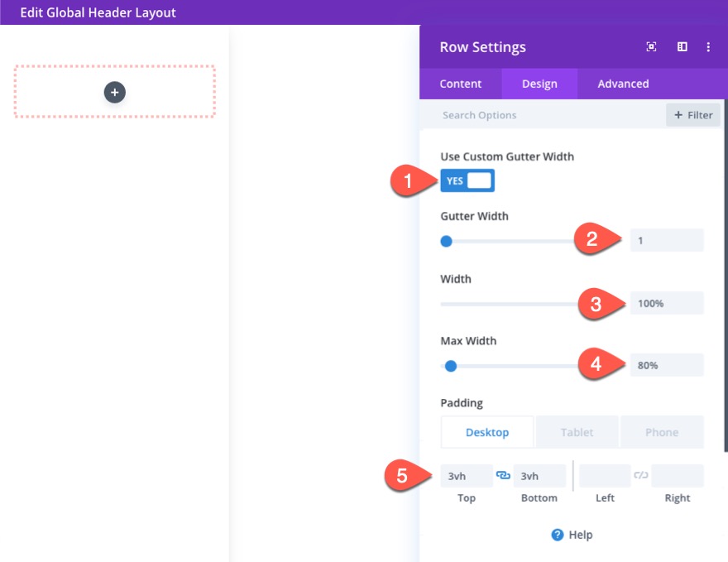Select the Desktop padding view

pos(487,431)
